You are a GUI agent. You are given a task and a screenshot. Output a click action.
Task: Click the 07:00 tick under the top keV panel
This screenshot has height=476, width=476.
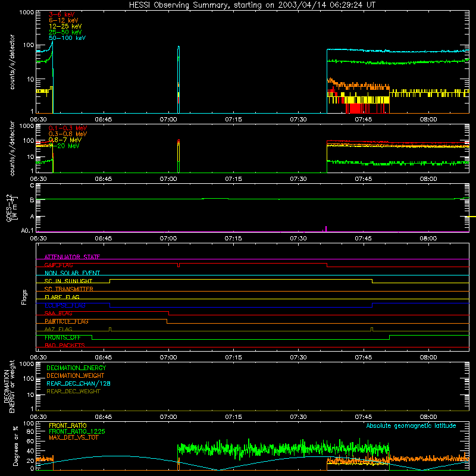pyautogui.click(x=168, y=120)
